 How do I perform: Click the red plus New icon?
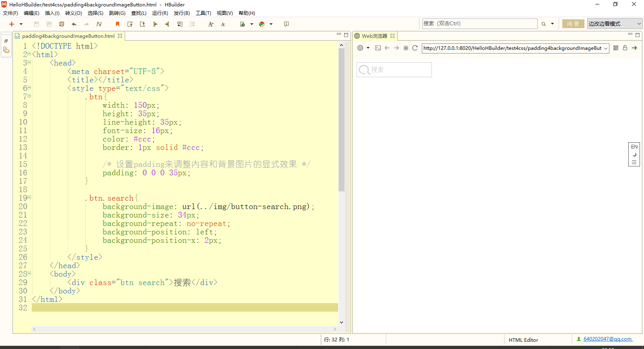pyautogui.click(x=12, y=24)
